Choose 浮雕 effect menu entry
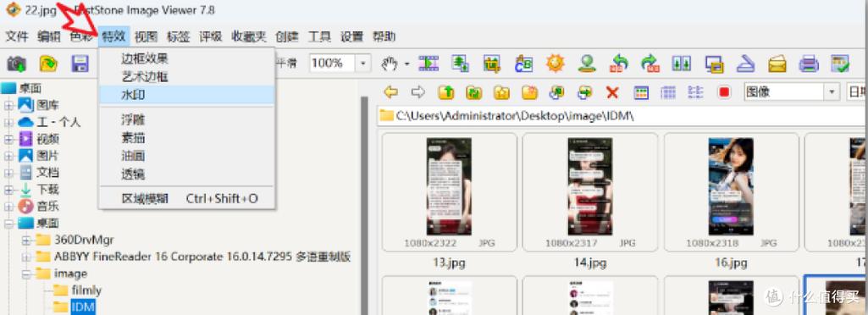 point(186,119)
